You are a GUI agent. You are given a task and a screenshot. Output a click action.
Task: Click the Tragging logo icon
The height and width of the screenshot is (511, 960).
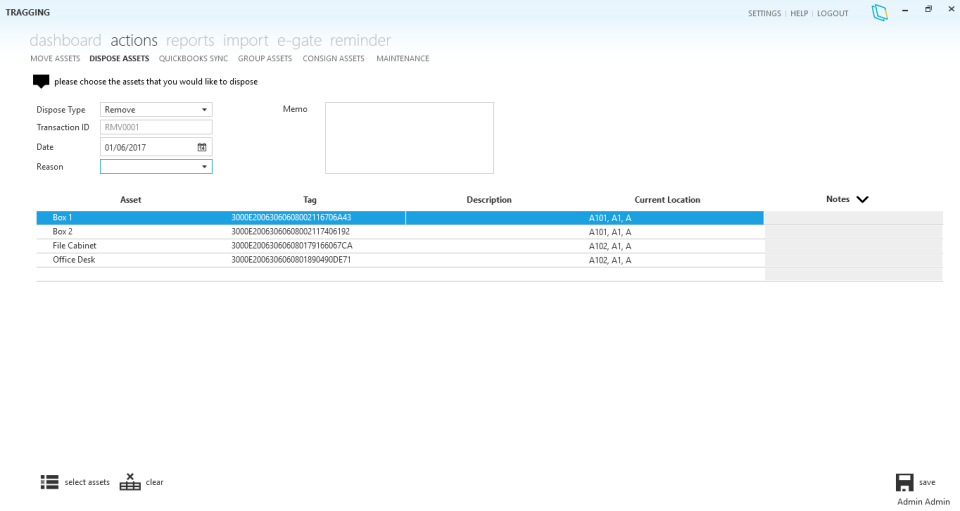[x=880, y=12]
